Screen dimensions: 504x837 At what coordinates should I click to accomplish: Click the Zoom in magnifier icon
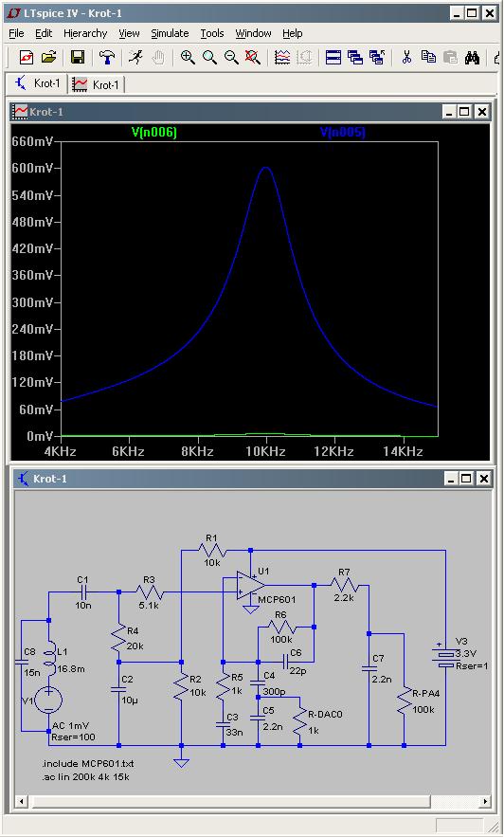tap(188, 57)
